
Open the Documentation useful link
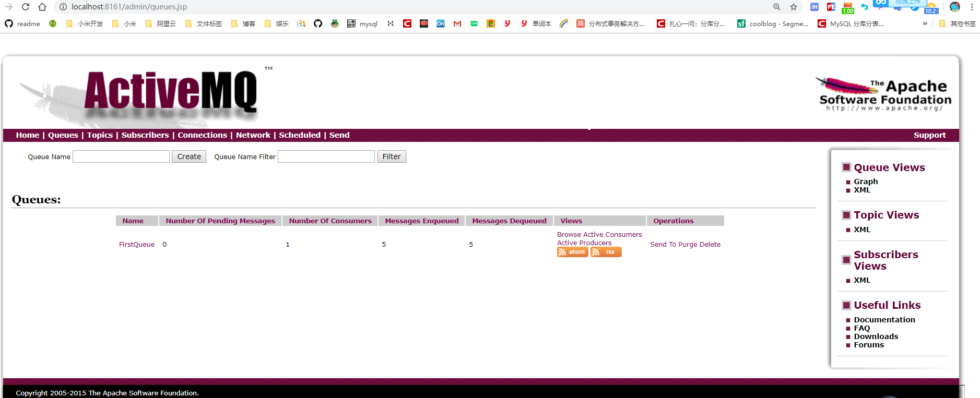[884, 320]
